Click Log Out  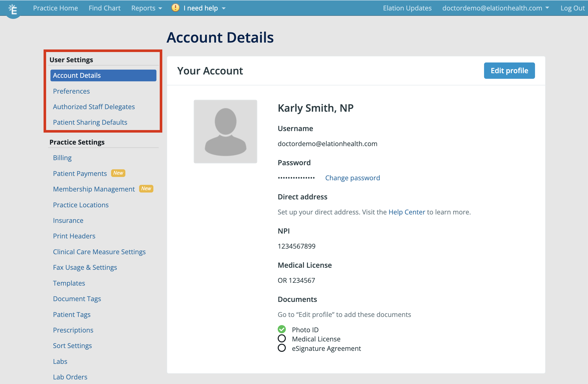(572, 8)
